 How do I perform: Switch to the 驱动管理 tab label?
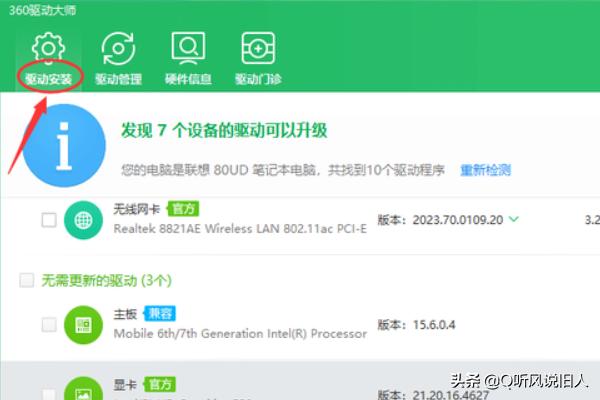point(119,79)
